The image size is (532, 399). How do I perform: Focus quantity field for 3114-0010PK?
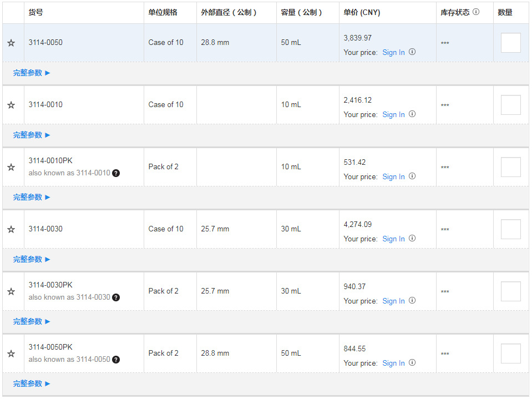[510, 167]
